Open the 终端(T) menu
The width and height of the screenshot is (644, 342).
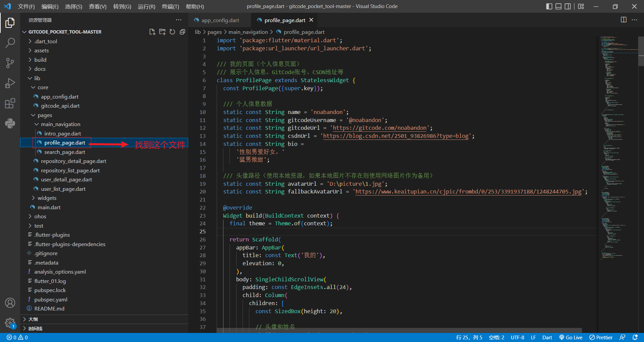[170, 6]
